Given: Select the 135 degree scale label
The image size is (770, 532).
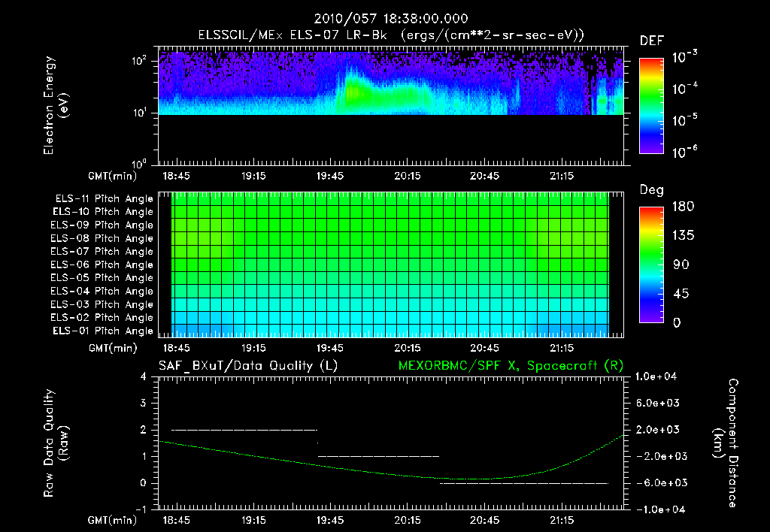Looking at the screenshot, I should 683,235.
